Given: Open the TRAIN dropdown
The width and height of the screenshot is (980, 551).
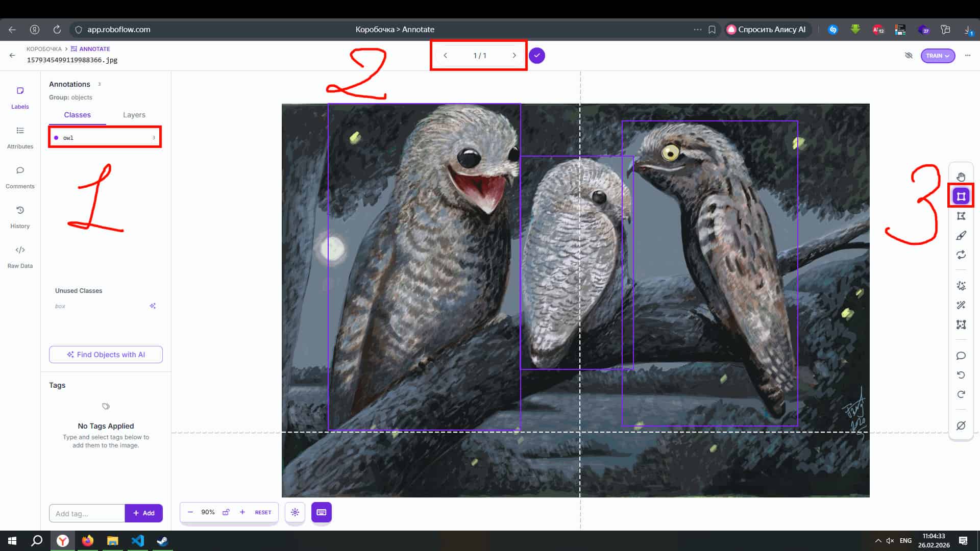Looking at the screenshot, I should pyautogui.click(x=938, y=56).
